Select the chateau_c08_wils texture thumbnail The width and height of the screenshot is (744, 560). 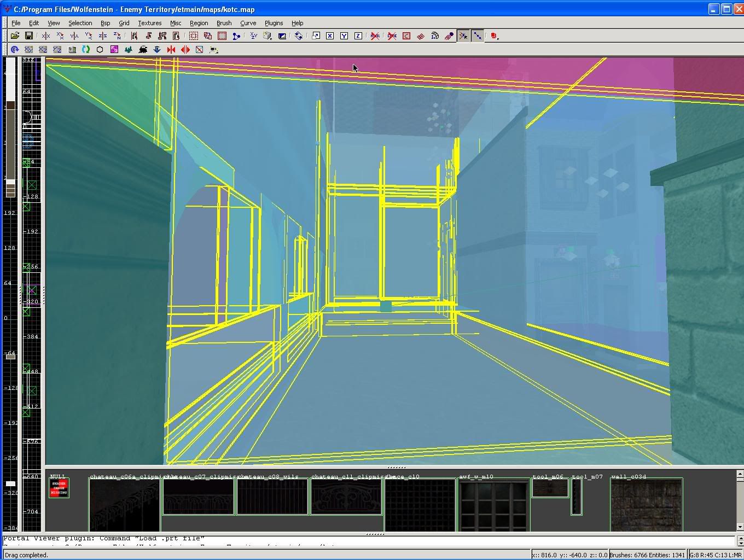click(272, 497)
